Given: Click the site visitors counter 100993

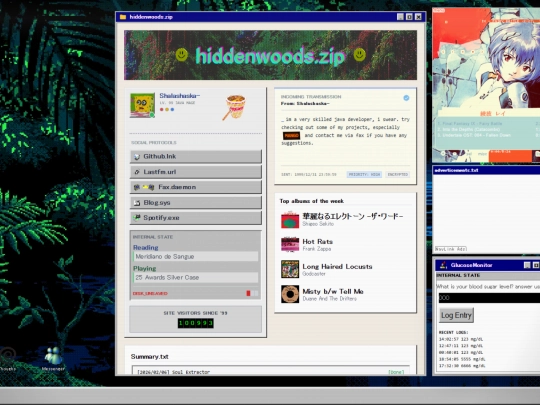Looking at the screenshot, I should tap(196, 323).
